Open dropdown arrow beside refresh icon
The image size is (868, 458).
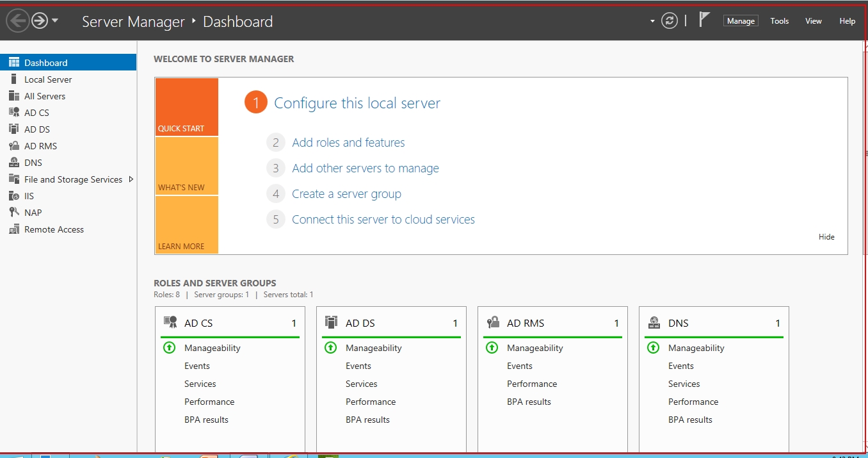click(x=652, y=21)
